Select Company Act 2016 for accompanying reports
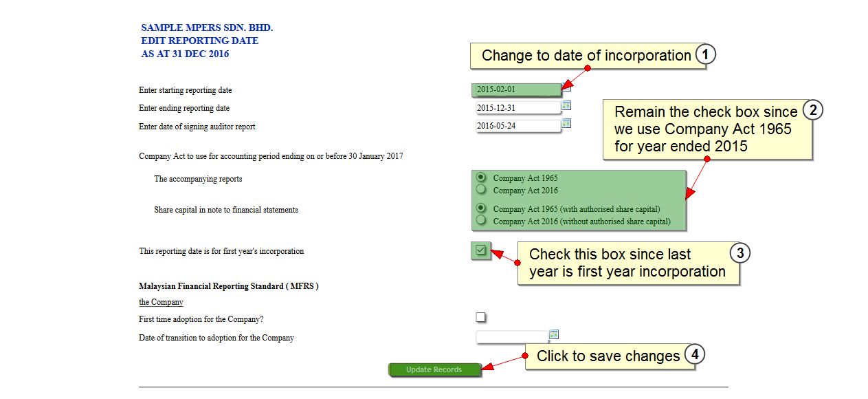This screenshot has width=868, height=399. [x=481, y=189]
